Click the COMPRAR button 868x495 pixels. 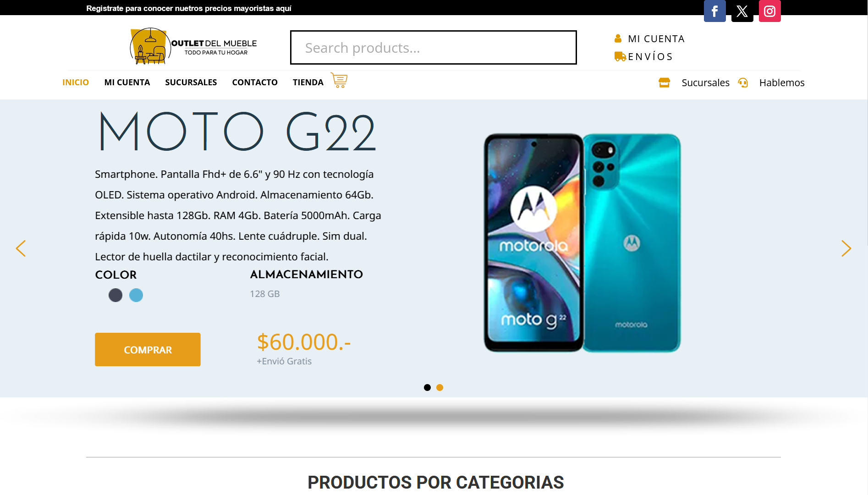click(148, 350)
